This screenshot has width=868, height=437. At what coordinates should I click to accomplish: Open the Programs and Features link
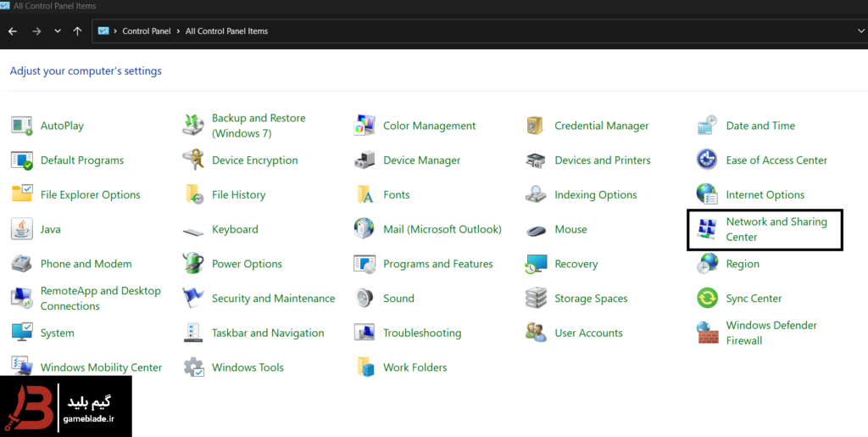[437, 264]
